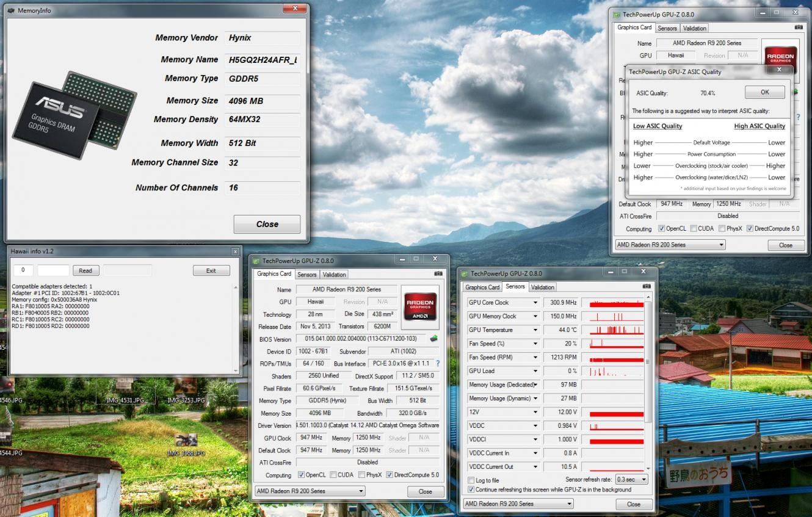Click Exit button in Hawaii info
This screenshot has width=812, height=517.
pyautogui.click(x=211, y=270)
